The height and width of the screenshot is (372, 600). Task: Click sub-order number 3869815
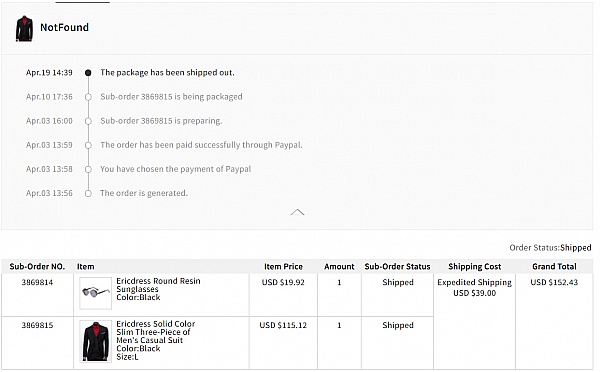[37, 325]
